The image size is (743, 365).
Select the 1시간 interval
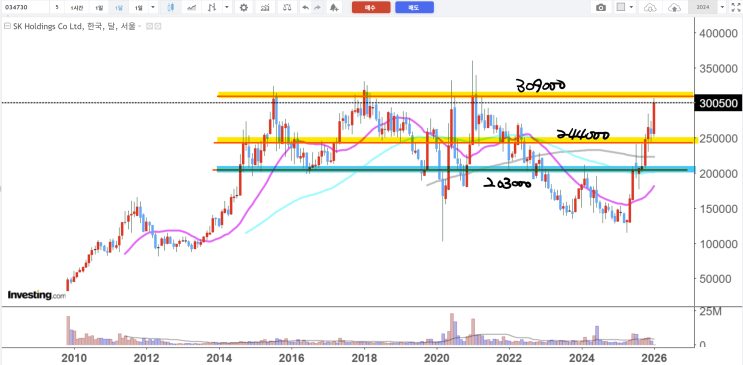(76, 8)
